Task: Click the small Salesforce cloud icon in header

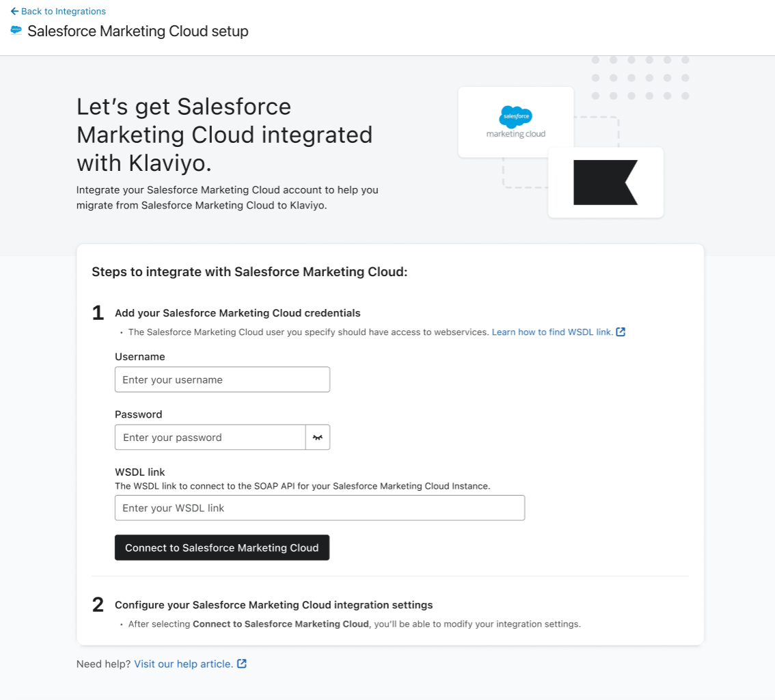Action: coord(16,31)
